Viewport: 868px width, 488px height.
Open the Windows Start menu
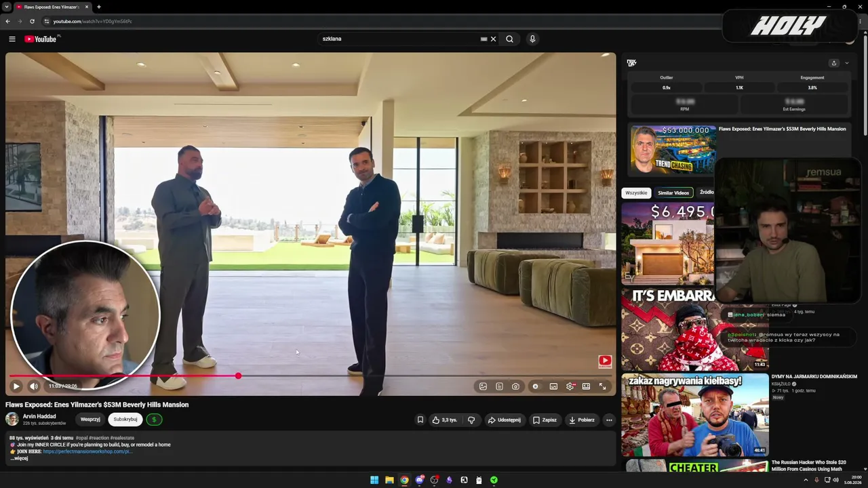[374, 480]
